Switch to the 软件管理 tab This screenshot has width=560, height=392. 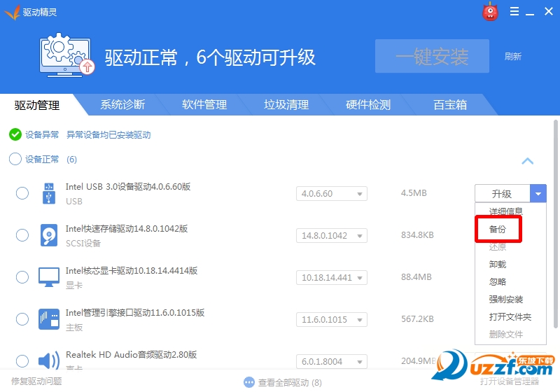pyautogui.click(x=204, y=104)
